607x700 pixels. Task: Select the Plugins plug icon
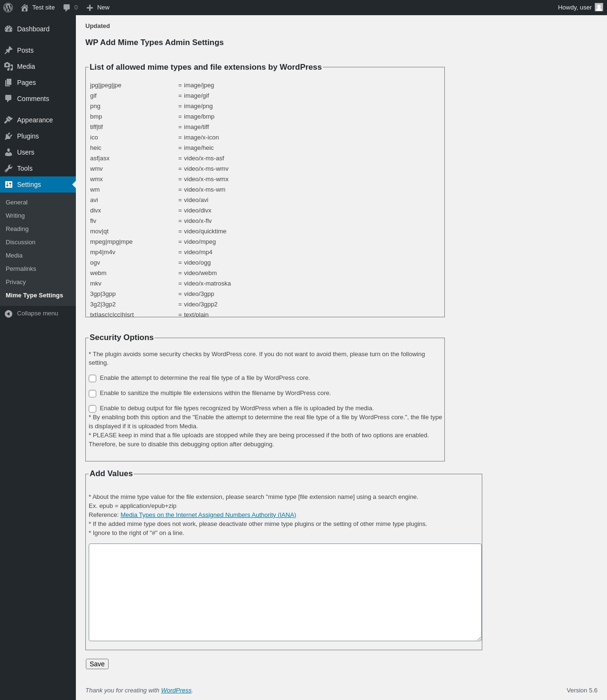[x=9, y=136]
